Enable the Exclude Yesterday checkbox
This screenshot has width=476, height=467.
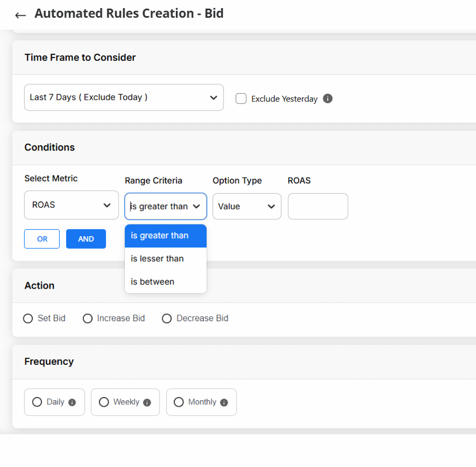[241, 98]
